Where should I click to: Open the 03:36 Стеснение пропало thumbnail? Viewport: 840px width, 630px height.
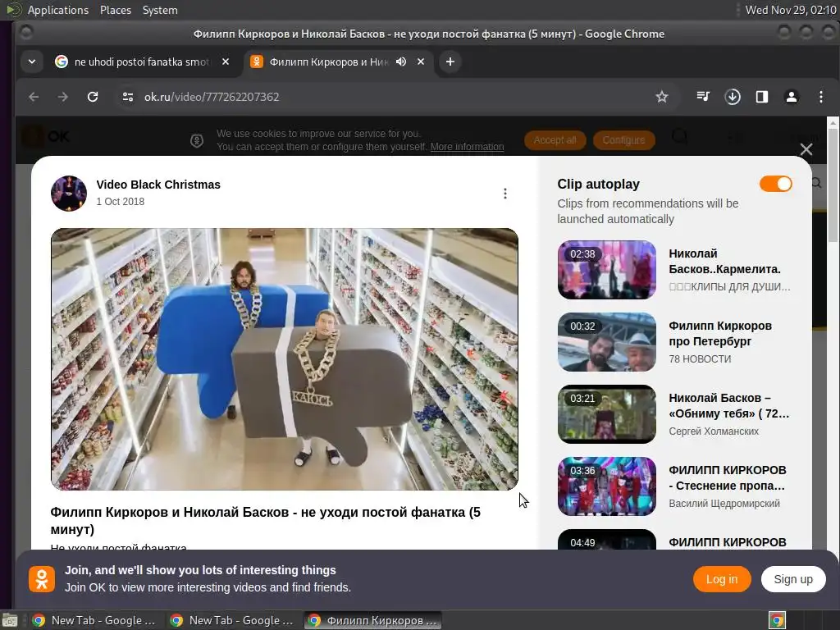pyautogui.click(x=606, y=486)
